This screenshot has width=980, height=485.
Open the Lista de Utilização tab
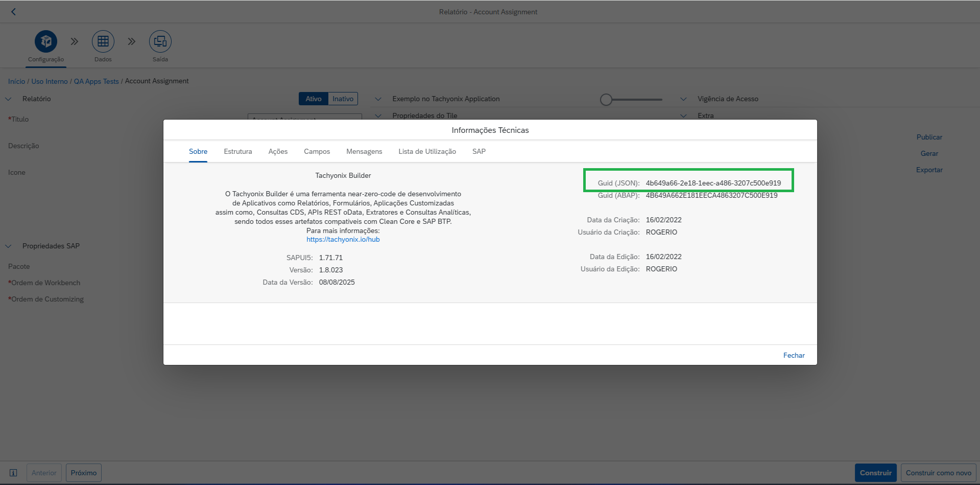point(427,151)
